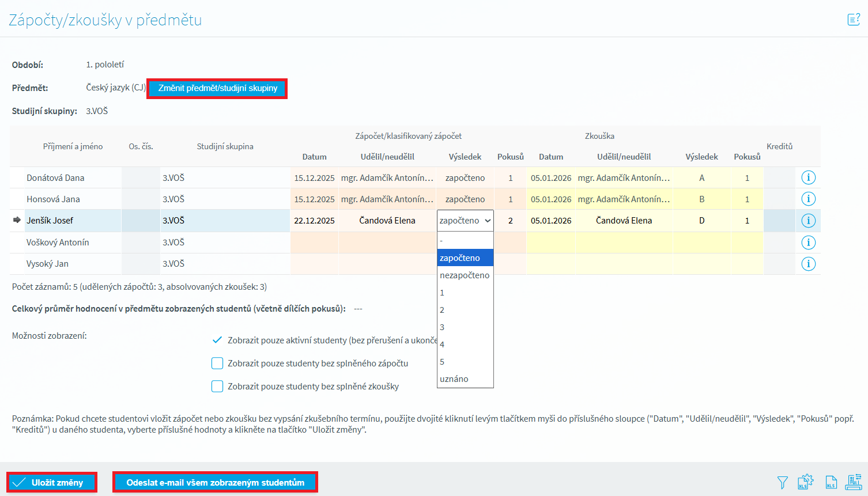The image size is (868, 496).
Task: Select 'nezapočteno' from the dropdown list
Action: 465,275
